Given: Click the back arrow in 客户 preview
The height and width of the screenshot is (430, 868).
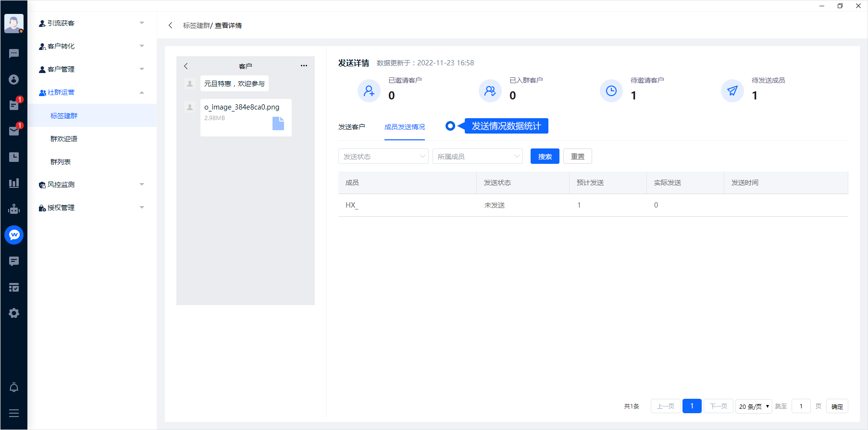Looking at the screenshot, I should coord(186,66).
